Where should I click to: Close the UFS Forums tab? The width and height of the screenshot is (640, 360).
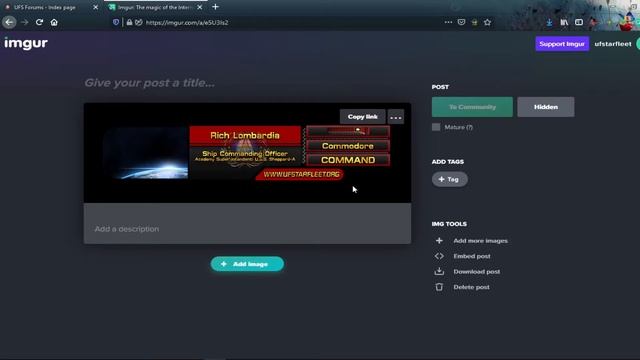click(x=96, y=7)
